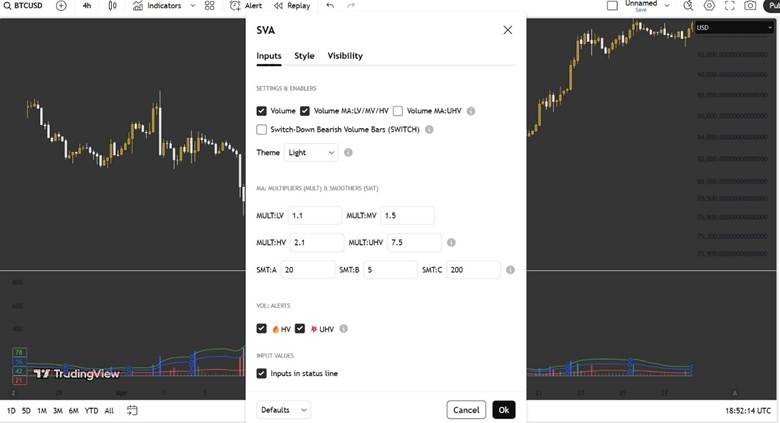Enable Switch-Down Bearish Volume Bars checkbox
780x423 pixels.
tap(262, 129)
